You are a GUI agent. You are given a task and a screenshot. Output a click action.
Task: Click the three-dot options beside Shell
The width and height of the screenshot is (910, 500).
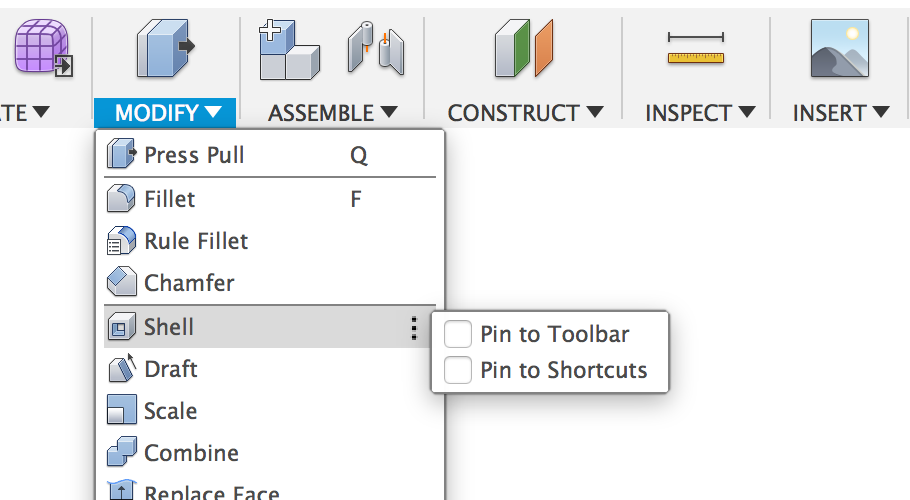pos(414,328)
